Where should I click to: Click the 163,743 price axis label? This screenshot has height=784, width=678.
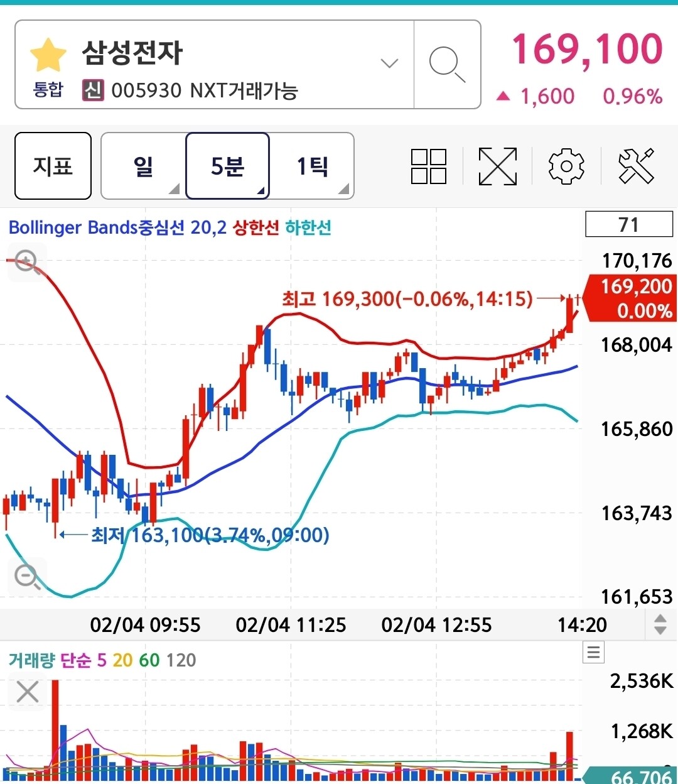click(637, 513)
